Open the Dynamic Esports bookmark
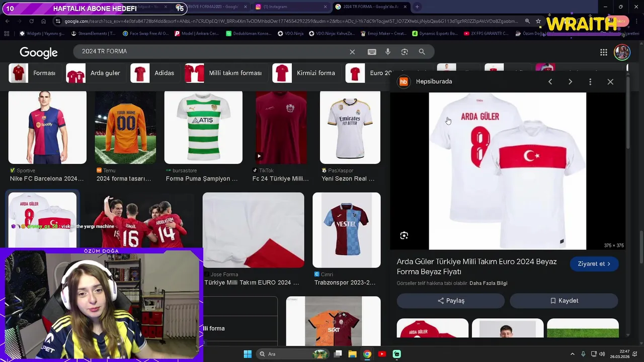This screenshot has height=362, width=644. click(435, 34)
